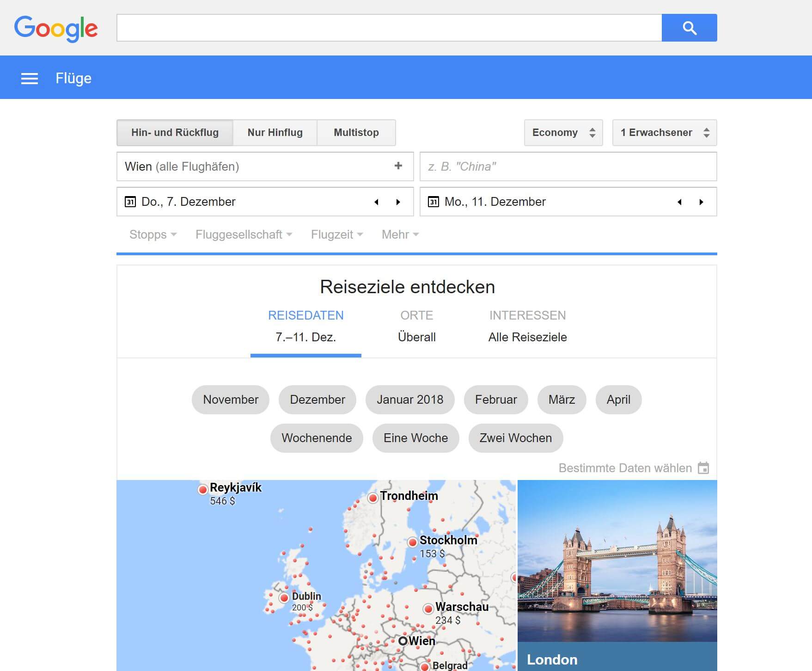Click the destination input field

(568, 166)
